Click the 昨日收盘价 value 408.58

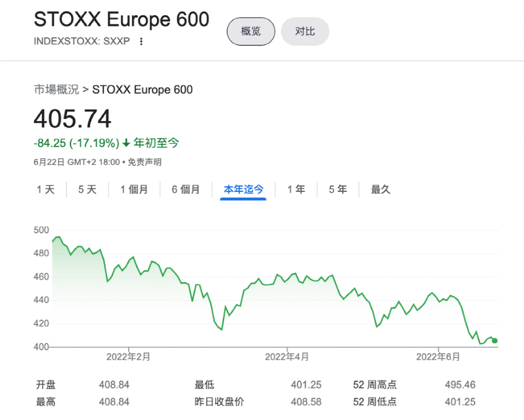[306, 402]
